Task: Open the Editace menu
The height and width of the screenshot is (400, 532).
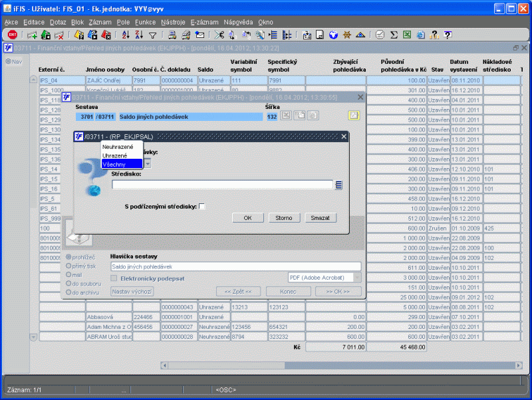Action: pyautogui.click(x=34, y=23)
